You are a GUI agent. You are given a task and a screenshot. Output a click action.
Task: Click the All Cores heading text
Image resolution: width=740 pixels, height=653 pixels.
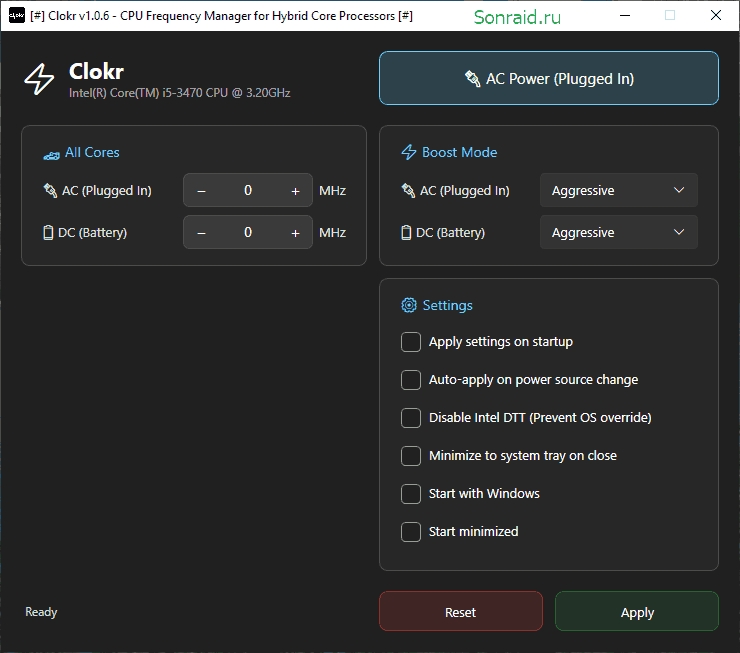[x=92, y=152]
